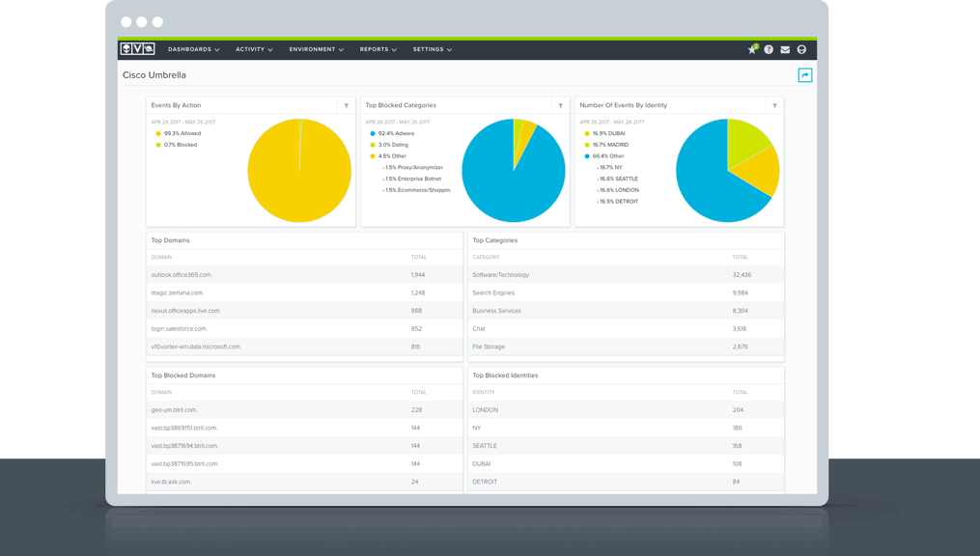Open the Environment menu

click(x=317, y=49)
